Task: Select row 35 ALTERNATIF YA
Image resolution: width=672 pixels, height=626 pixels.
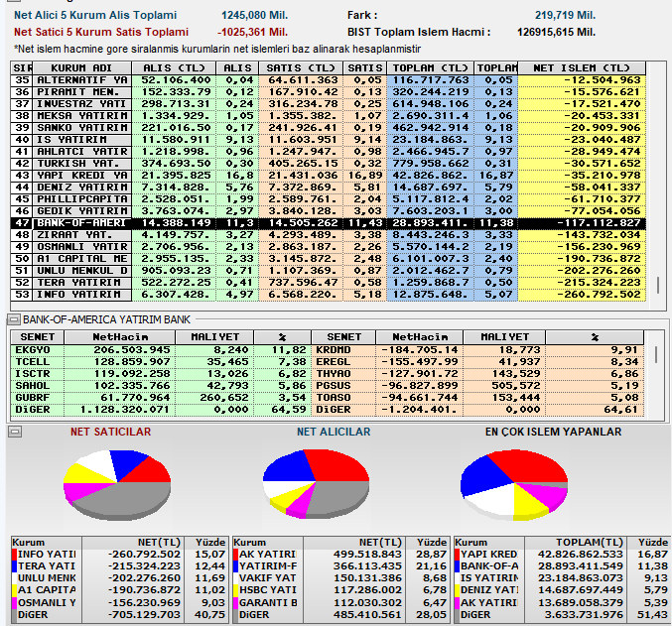Action: tap(329, 80)
